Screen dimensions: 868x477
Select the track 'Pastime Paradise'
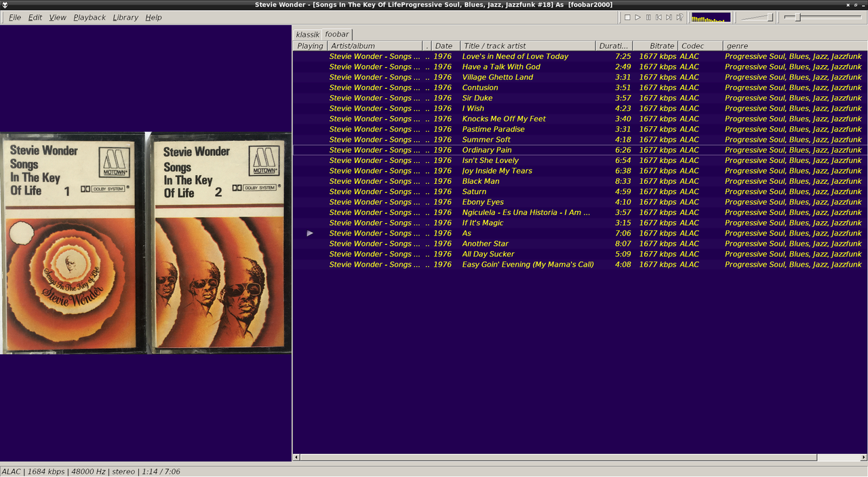[x=493, y=129]
